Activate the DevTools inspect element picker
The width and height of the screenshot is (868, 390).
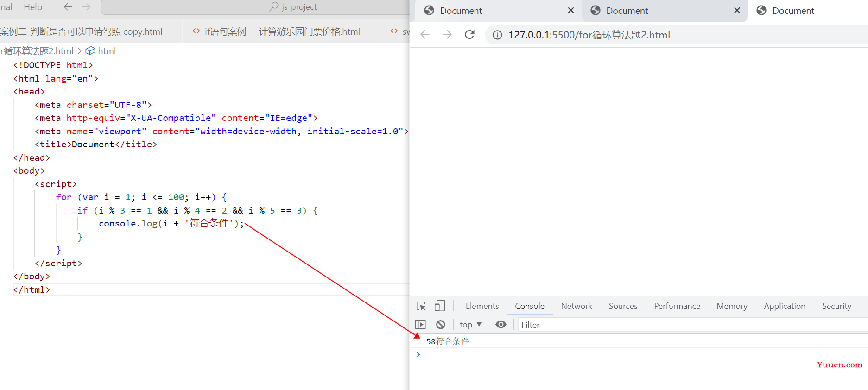421,306
